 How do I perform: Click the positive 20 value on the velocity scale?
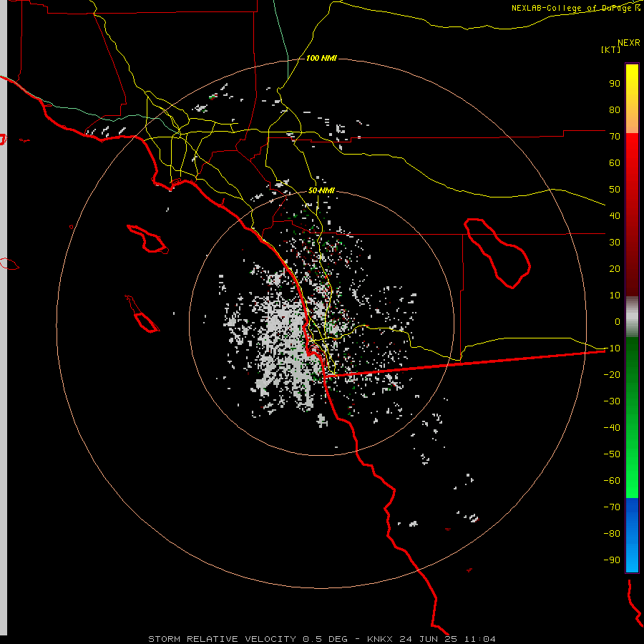615,268
